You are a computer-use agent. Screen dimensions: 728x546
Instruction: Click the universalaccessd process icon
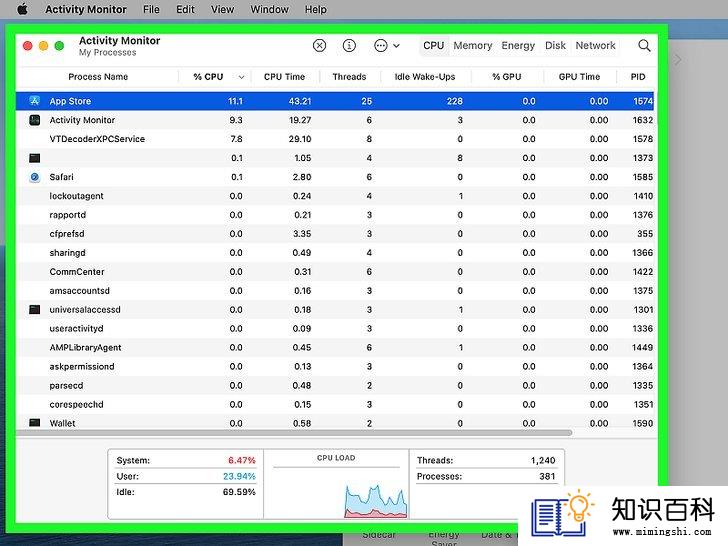tap(34, 309)
